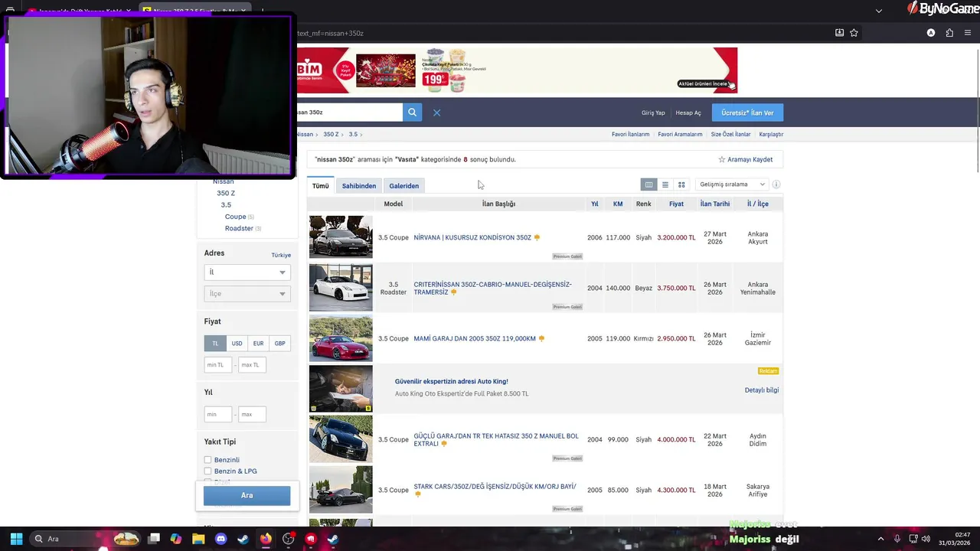Open the Copilot icon on the taskbar

(176, 539)
